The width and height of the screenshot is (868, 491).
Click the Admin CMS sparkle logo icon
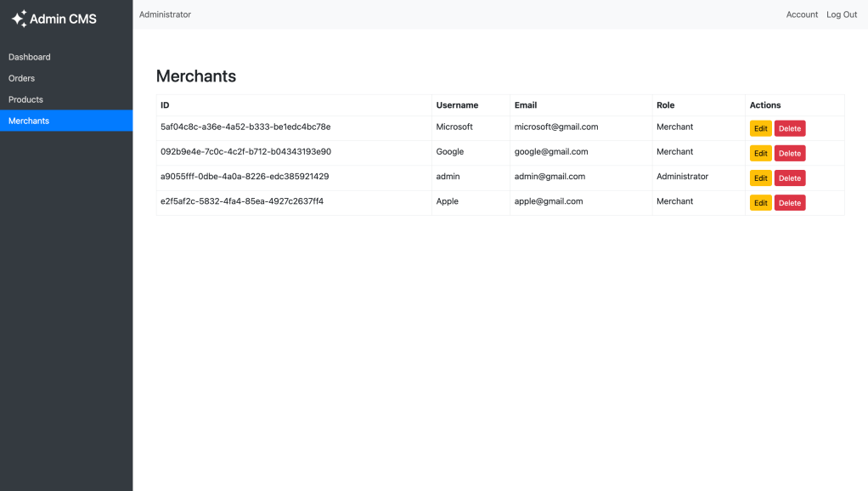19,19
